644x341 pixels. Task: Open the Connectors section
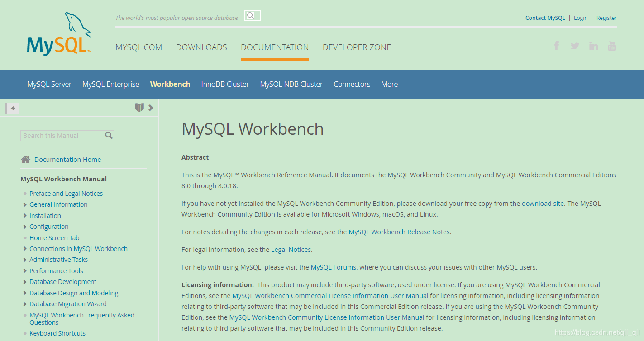[x=352, y=84]
